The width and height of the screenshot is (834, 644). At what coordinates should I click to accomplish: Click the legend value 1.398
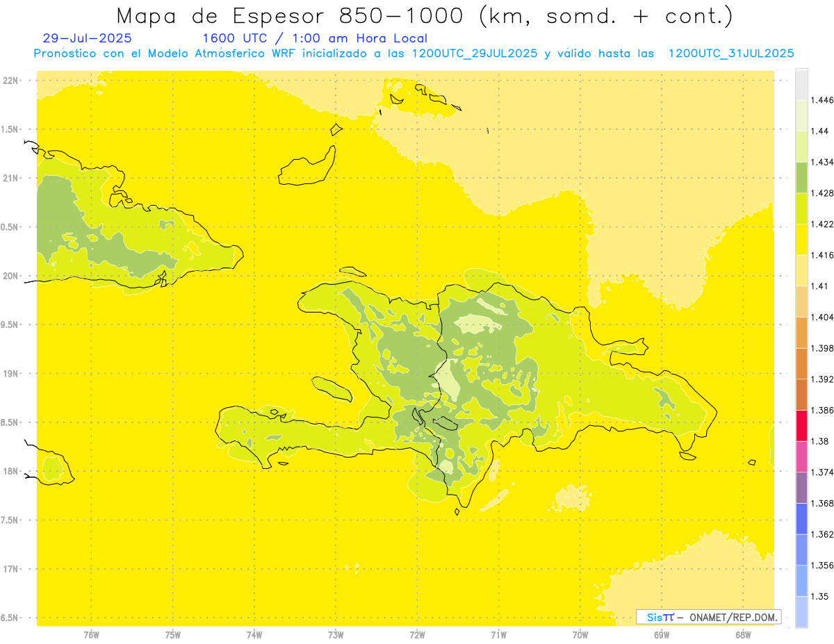pos(822,348)
